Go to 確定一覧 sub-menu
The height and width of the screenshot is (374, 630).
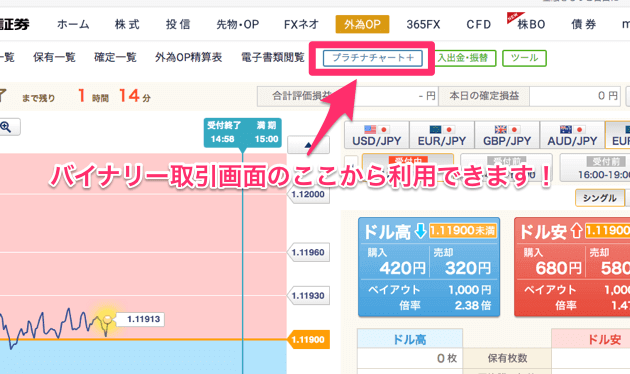click(115, 57)
